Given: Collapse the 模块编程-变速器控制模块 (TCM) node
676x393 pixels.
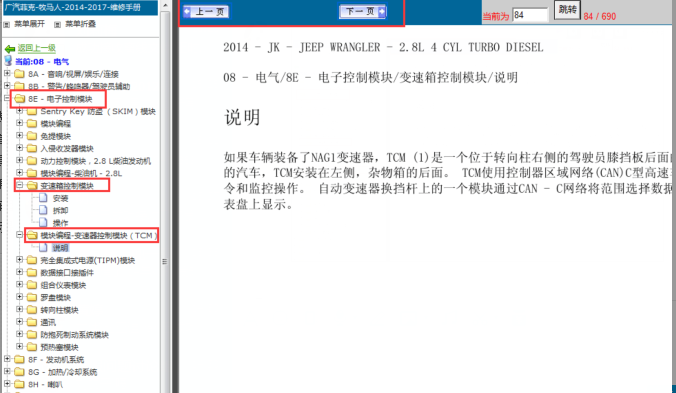Looking at the screenshot, I should [x=19, y=235].
